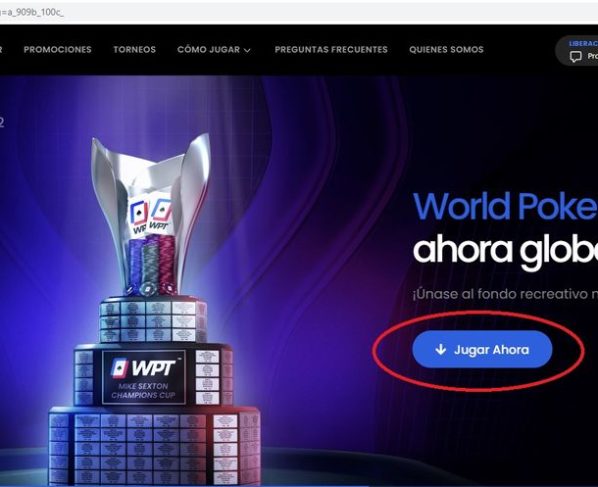
Task: Click the blue Jugar Ahora button
Action: point(482,349)
